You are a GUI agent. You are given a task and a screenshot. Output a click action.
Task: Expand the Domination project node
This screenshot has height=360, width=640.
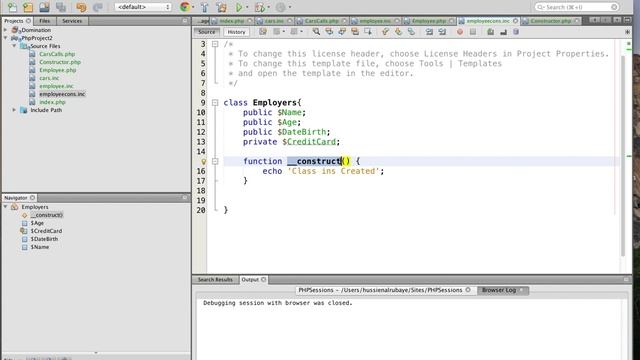5,30
